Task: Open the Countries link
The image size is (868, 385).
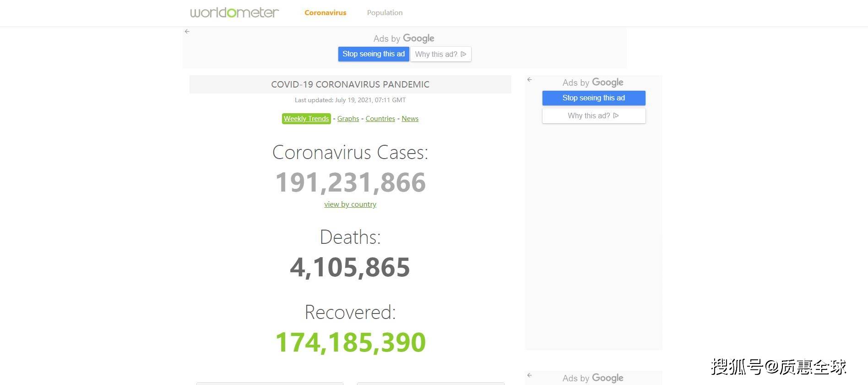Action: [x=380, y=119]
